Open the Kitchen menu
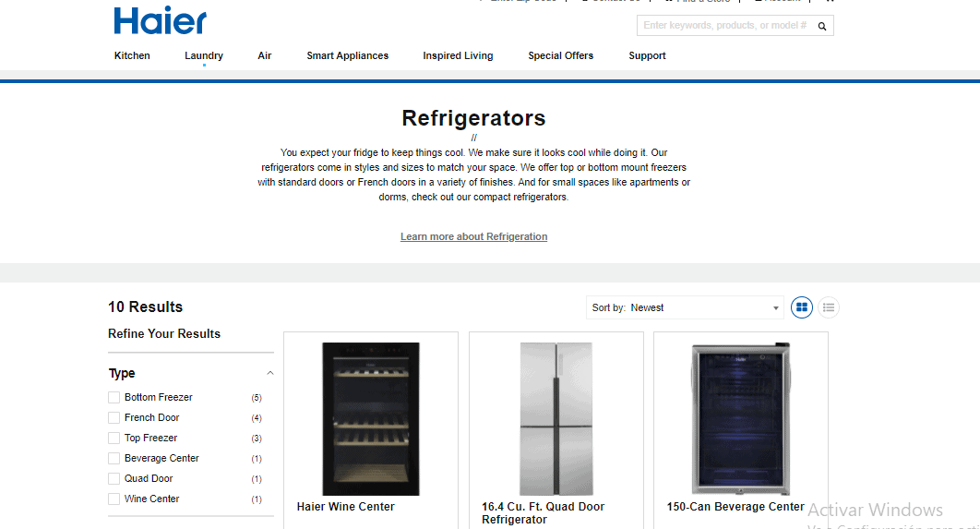The height and width of the screenshot is (529, 980). pyautogui.click(x=132, y=55)
